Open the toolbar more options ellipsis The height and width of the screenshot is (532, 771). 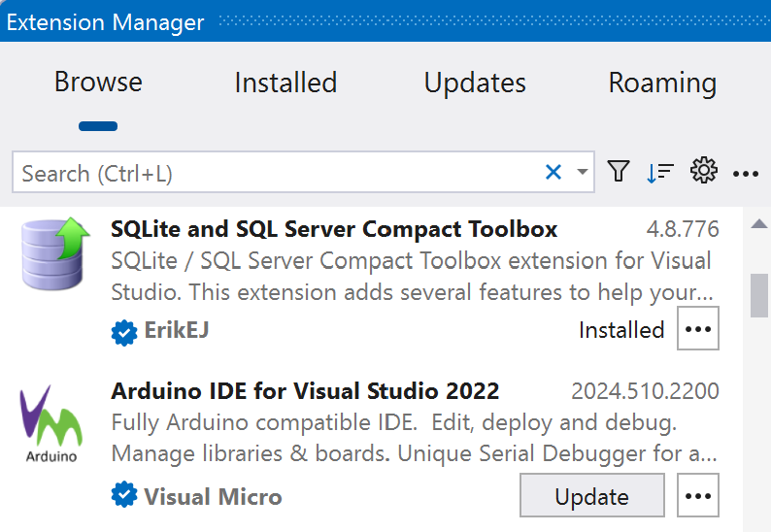pyautogui.click(x=746, y=174)
